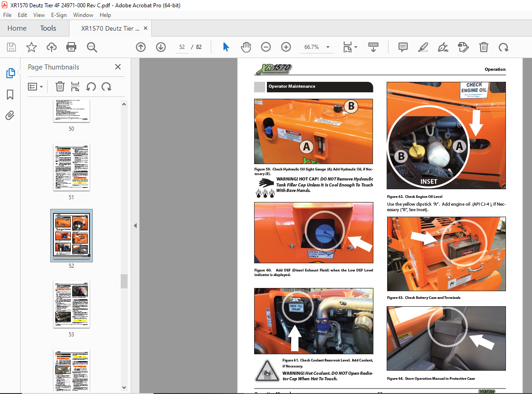Add a sticky note comment
The height and width of the screenshot is (394, 532).
click(x=403, y=47)
